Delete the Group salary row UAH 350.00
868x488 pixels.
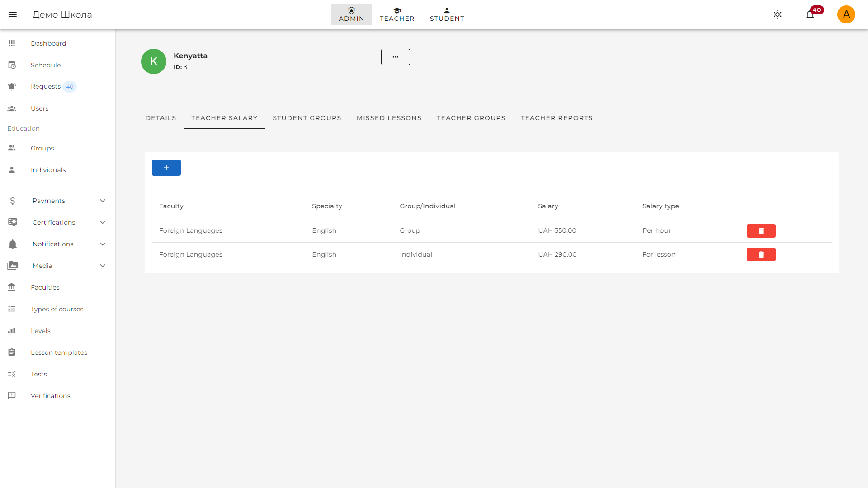(761, 231)
